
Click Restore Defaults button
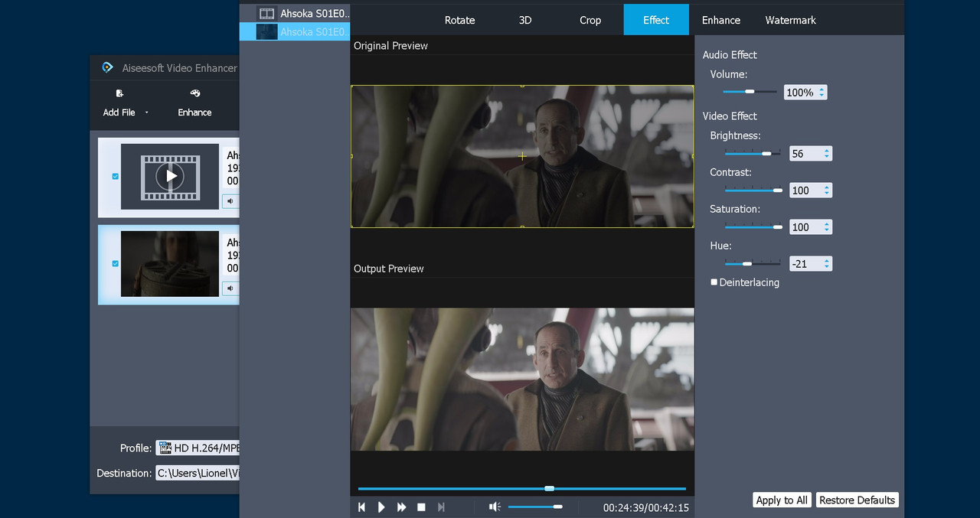coord(857,500)
